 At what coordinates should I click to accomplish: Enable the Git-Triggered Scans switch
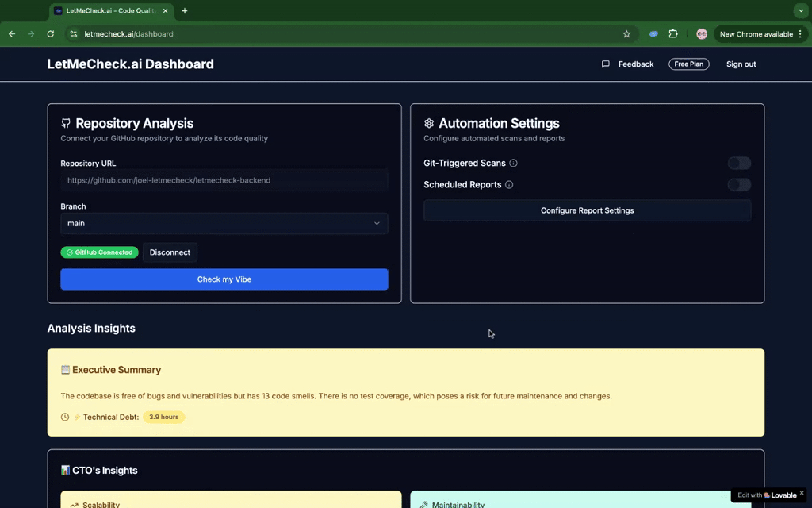click(x=738, y=163)
